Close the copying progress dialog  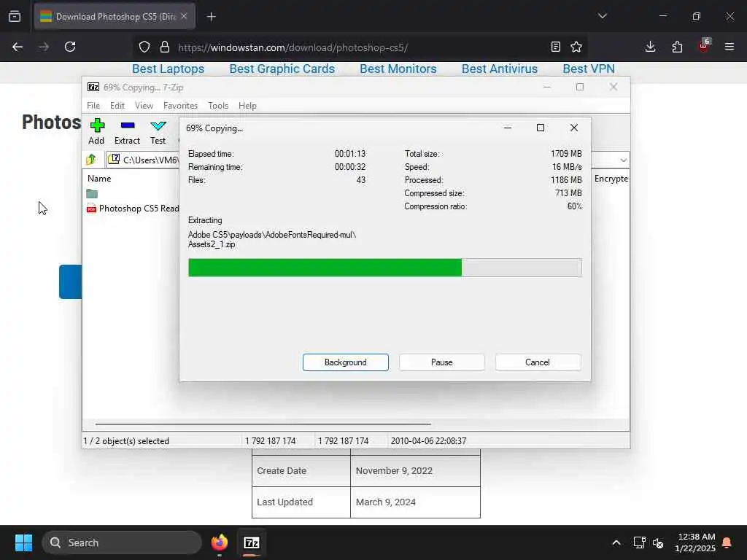[574, 128]
